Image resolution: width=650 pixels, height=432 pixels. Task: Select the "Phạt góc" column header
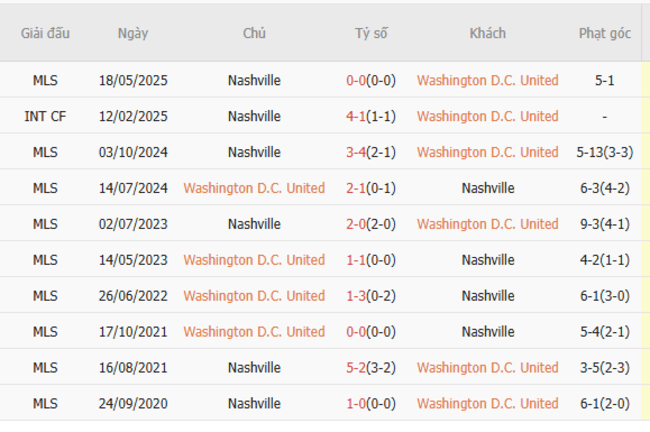point(604,33)
